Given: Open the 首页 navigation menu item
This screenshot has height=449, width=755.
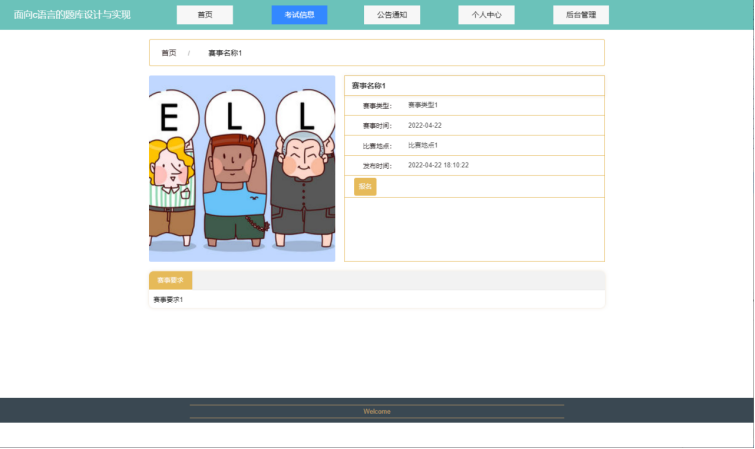Looking at the screenshot, I should coord(205,15).
